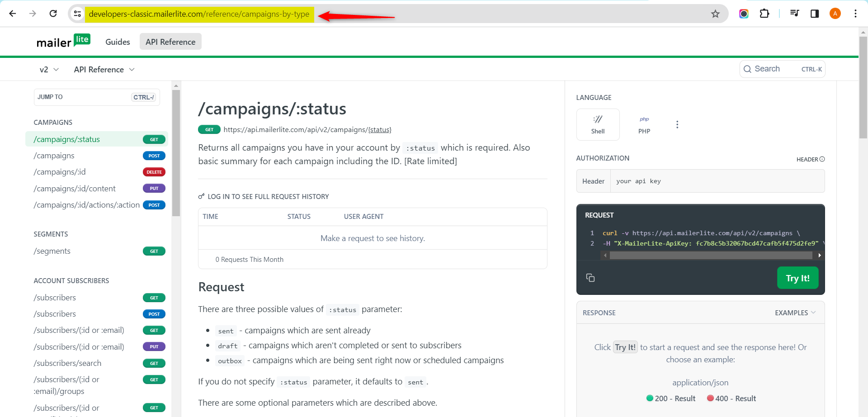Open the Chrome three-dot menu

[x=855, y=14]
